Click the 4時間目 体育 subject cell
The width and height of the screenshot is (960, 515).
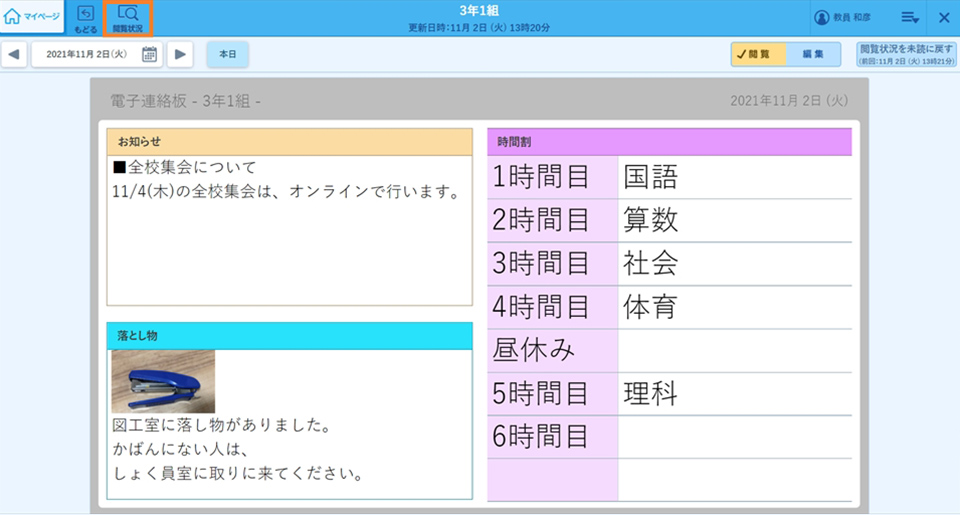coord(734,306)
